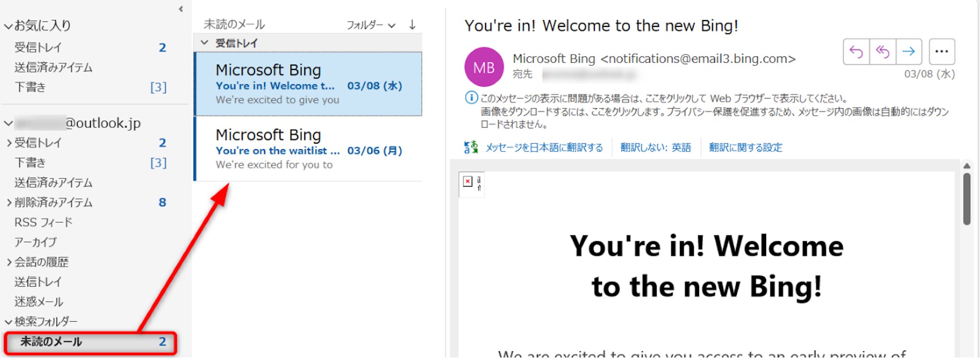Open 送信済みアイテム in favorites
Viewport: 980px width, 359px height.
pos(53,67)
